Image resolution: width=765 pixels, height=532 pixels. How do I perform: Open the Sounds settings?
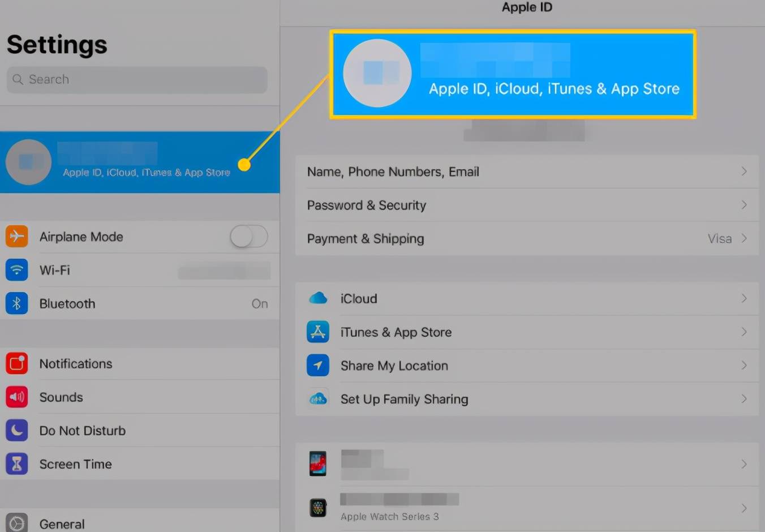[x=140, y=397]
